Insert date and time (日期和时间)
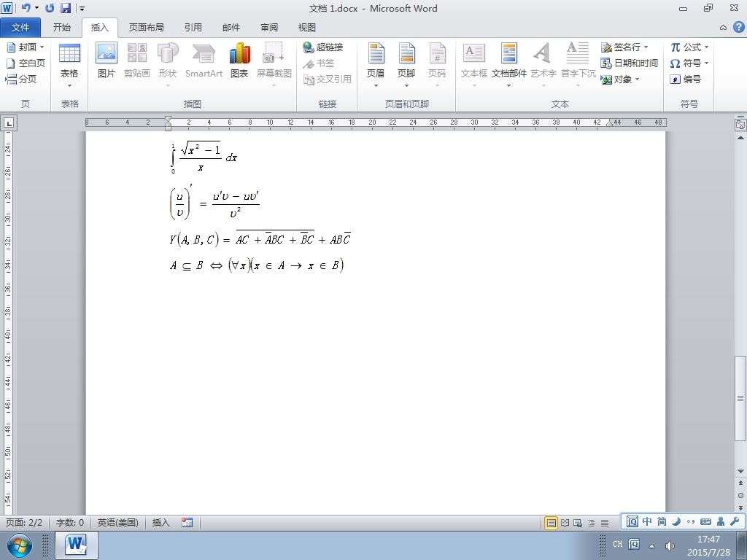This screenshot has width=747, height=560. [630, 63]
